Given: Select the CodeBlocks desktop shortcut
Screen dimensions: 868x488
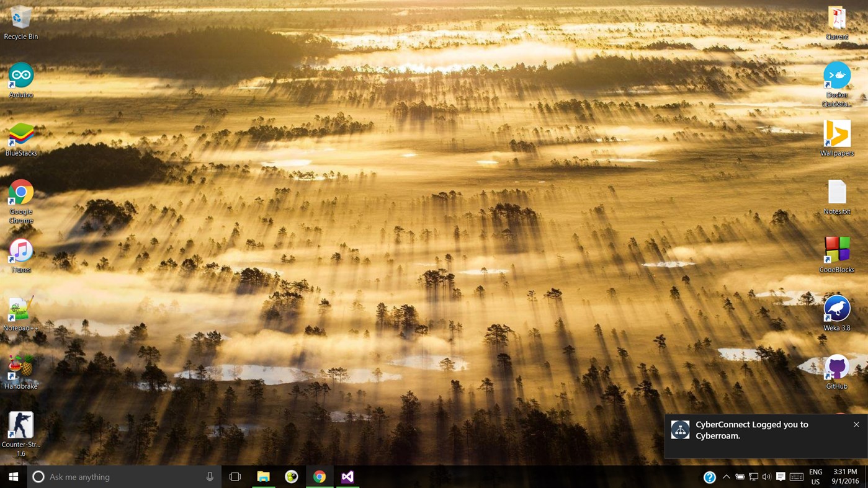Looking at the screenshot, I should tap(837, 255).
